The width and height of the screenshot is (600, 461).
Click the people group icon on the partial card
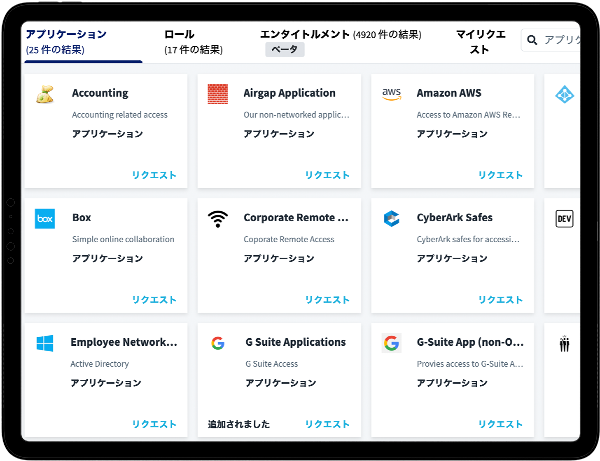(564, 343)
